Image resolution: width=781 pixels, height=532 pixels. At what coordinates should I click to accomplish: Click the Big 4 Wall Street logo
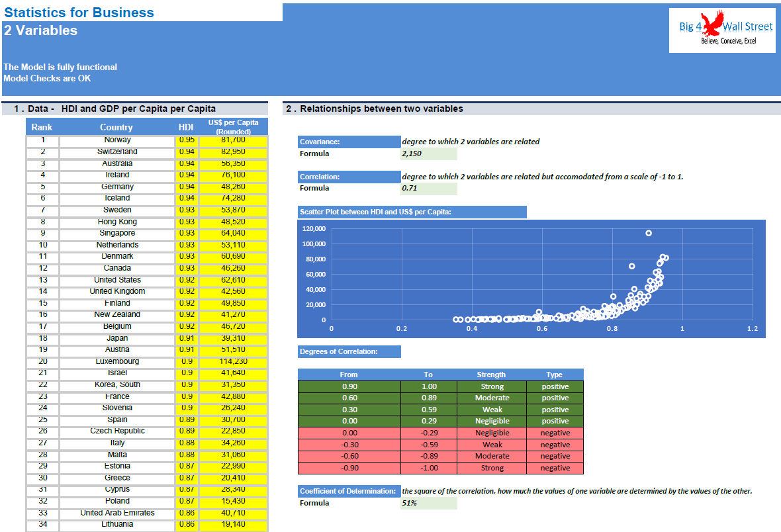click(721, 30)
